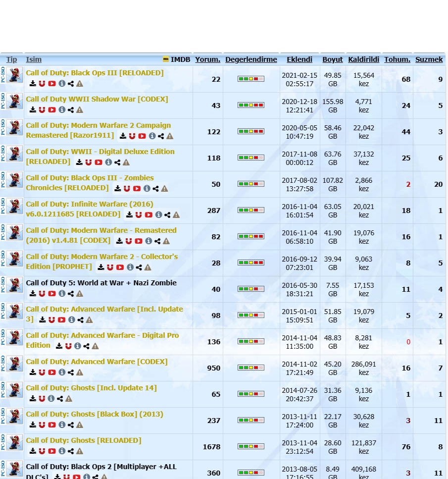Open info icon for Advanced Warfare [Incl. Update 3]

click(x=72, y=320)
